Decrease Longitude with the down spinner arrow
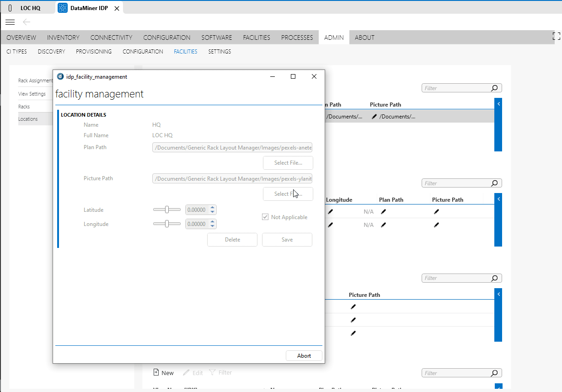Image resolution: width=562 pixels, height=392 pixels. (x=212, y=226)
